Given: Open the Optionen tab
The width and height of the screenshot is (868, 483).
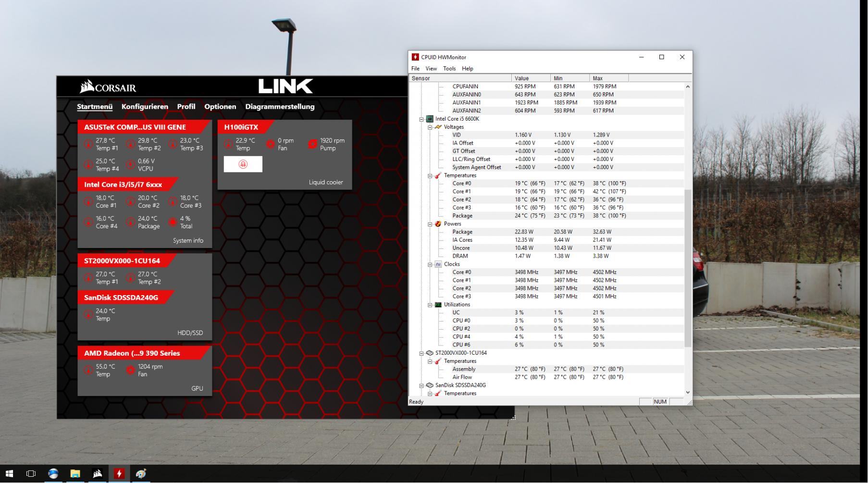Looking at the screenshot, I should (220, 107).
